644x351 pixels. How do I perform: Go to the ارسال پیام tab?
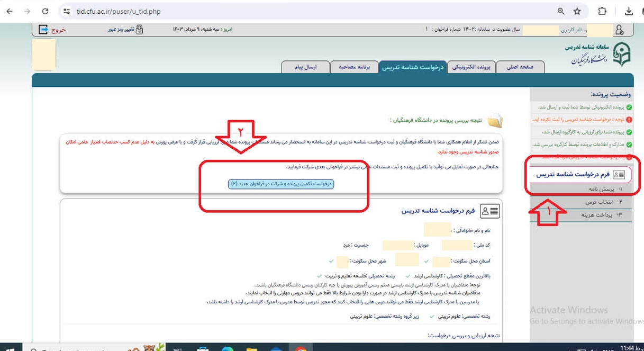click(x=305, y=67)
